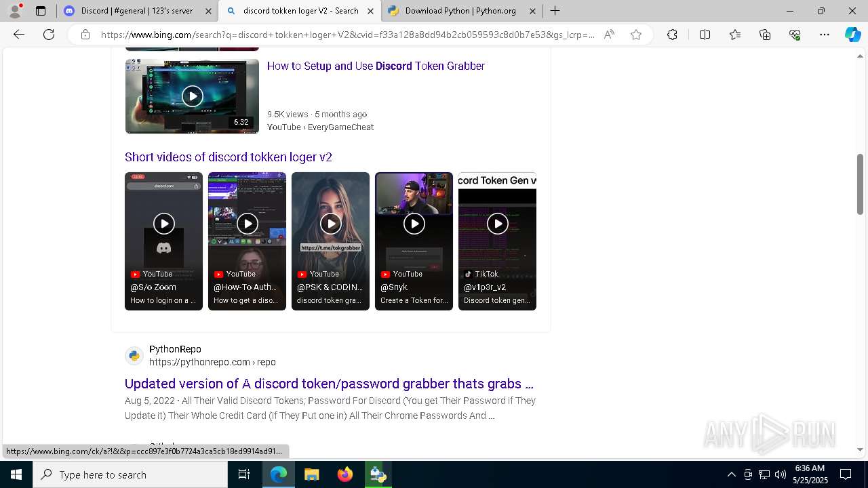Open the Edge profile icon

click(x=15, y=11)
